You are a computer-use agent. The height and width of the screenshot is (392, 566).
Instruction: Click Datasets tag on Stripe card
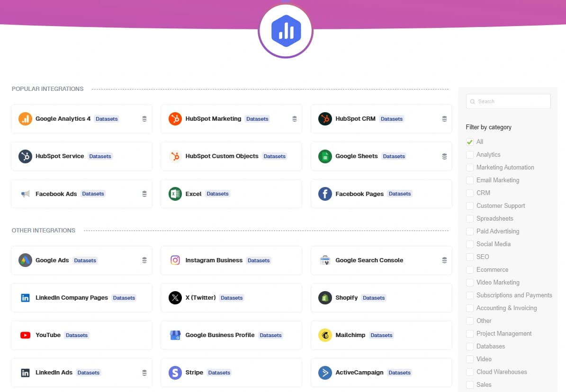[x=219, y=373]
